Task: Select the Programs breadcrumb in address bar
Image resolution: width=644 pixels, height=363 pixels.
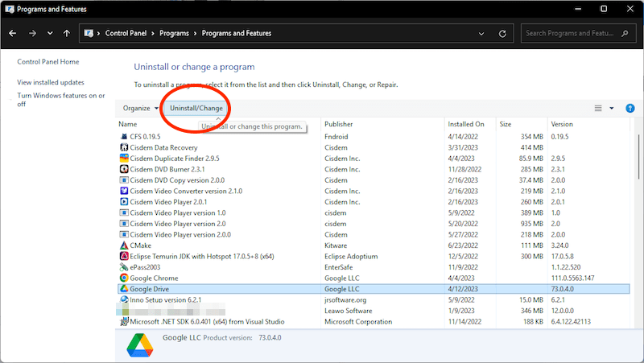Action: [173, 34]
